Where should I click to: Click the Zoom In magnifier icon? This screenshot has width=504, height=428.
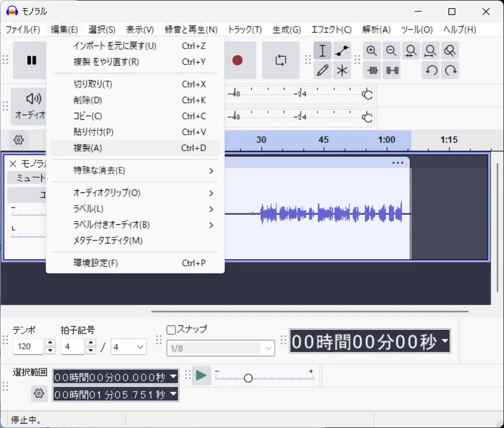(x=371, y=51)
